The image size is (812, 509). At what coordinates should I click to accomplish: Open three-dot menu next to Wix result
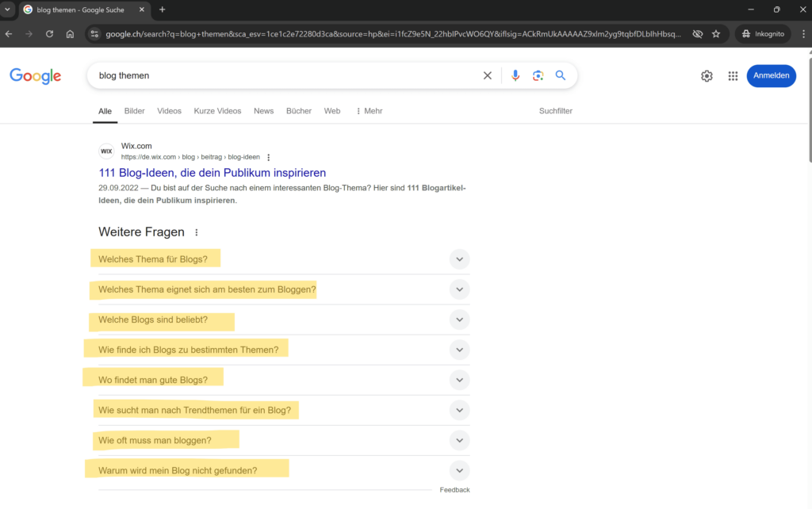point(269,157)
